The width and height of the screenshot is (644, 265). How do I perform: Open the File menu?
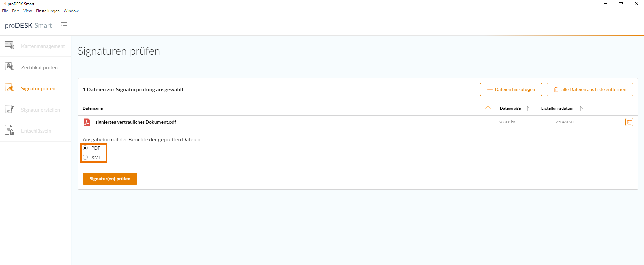tap(5, 11)
